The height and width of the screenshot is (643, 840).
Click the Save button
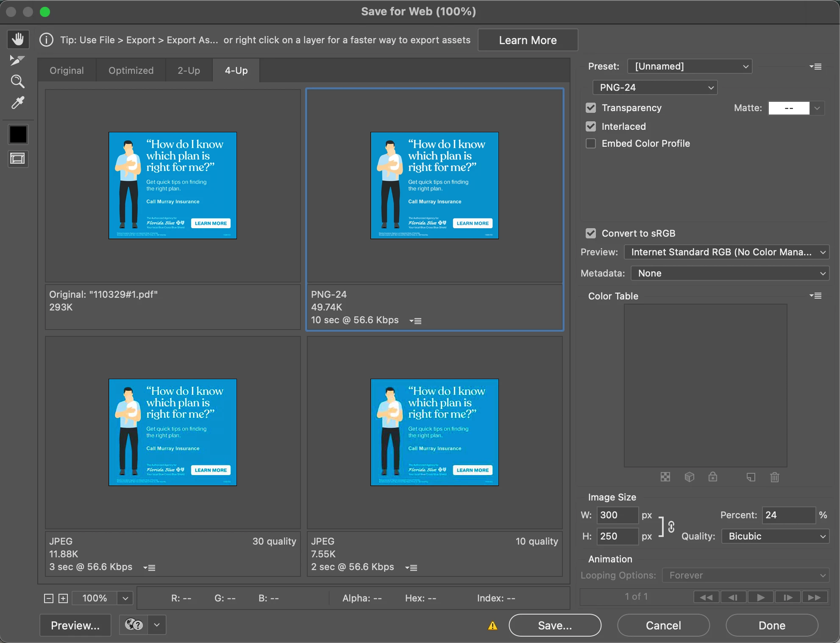pos(555,625)
